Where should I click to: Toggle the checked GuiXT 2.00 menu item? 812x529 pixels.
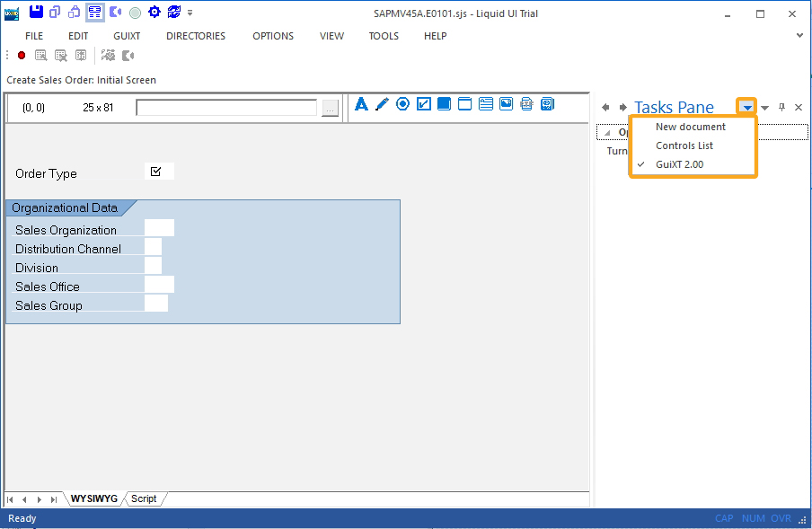[x=679, y=164]
